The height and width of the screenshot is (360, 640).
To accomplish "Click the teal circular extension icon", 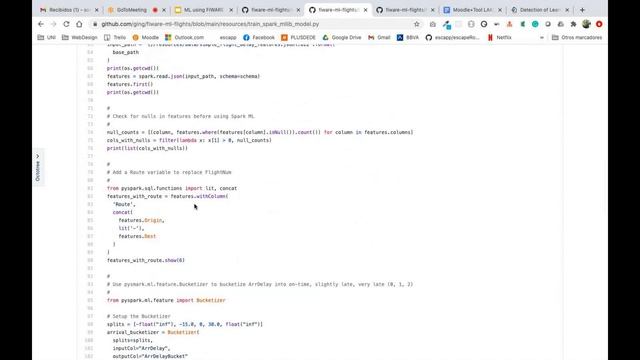I will (535, 24).
